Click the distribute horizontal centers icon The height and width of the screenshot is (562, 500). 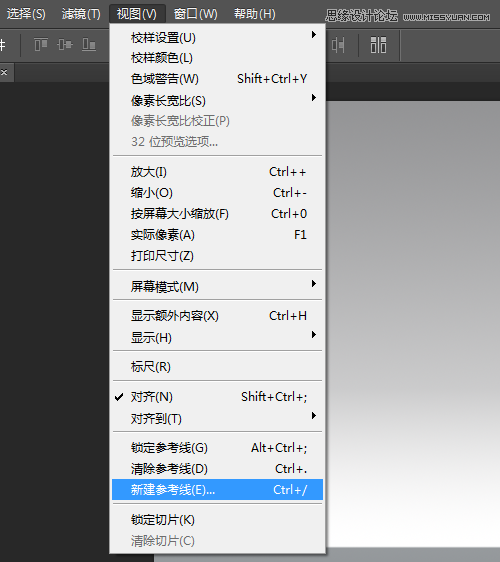[338, 45]
